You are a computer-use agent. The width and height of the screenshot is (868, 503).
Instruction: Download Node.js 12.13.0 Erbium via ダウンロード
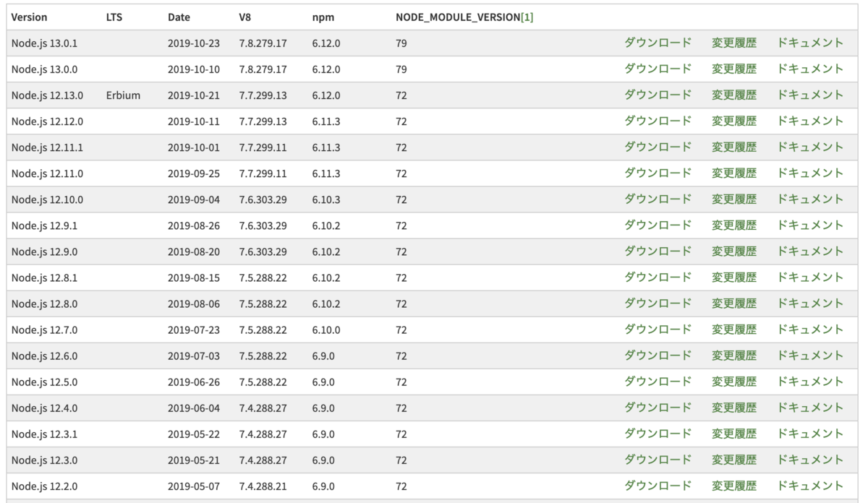point(658,95)
